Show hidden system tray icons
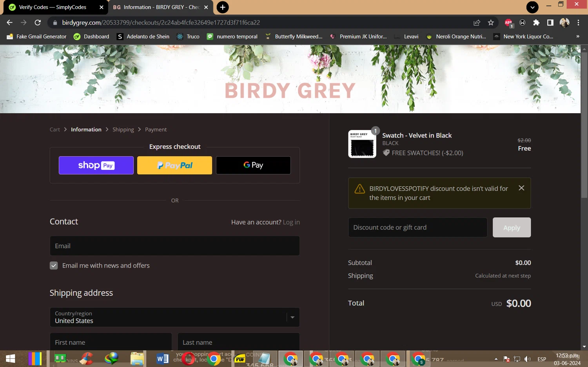588x367 pixels. pyautogui.click(x=496, y=359)
